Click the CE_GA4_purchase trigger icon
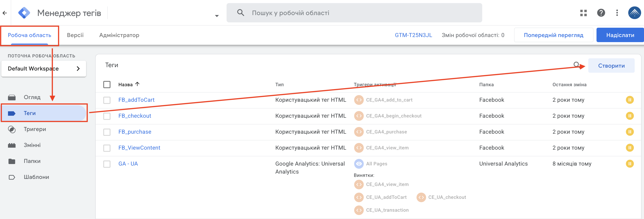 point(359,132)
